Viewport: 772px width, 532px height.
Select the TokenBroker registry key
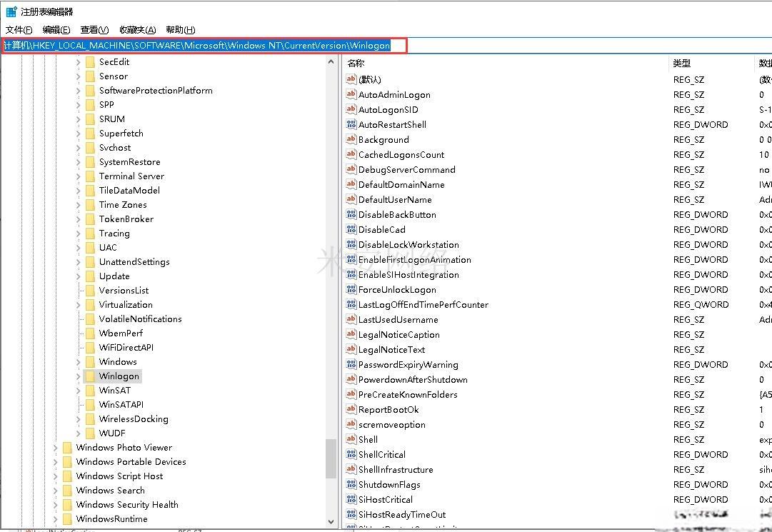pyautogui.click(x=126, y=219)
